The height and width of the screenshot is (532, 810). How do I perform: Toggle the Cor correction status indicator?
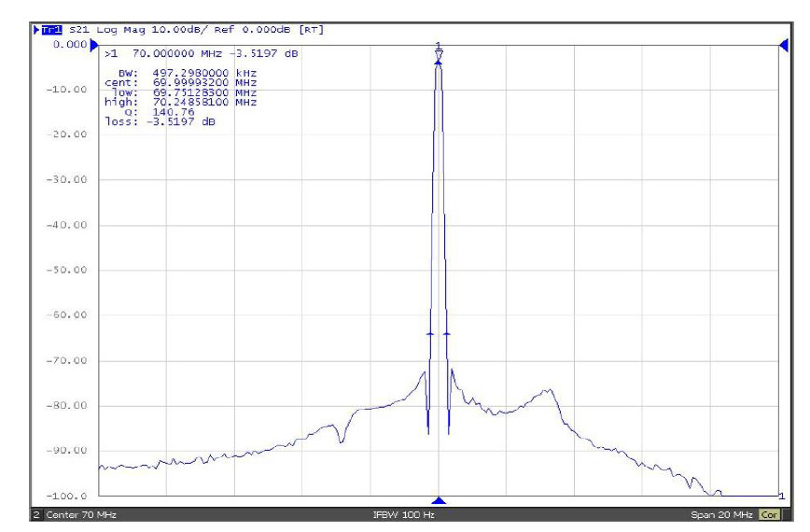pos(770,515)
